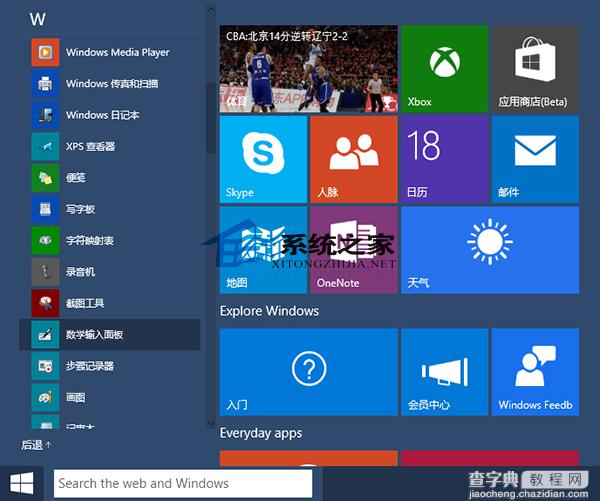The image size is (600, 501).
Task: Select the Explore Windows group heading
Action: [269, 311]
